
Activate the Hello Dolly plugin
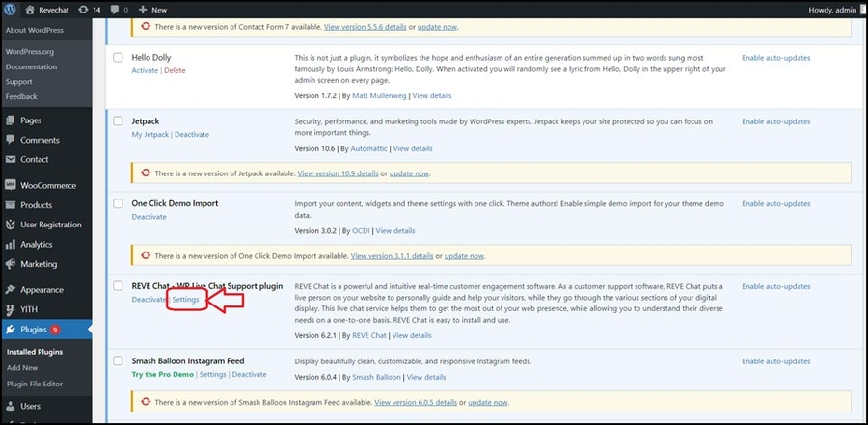145,71
